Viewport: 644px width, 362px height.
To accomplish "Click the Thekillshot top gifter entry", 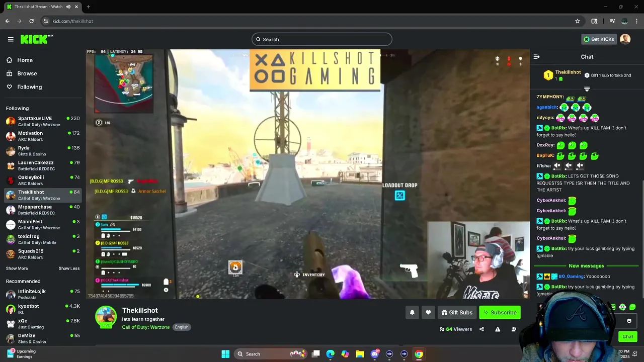I will click(x=561, y=75).
